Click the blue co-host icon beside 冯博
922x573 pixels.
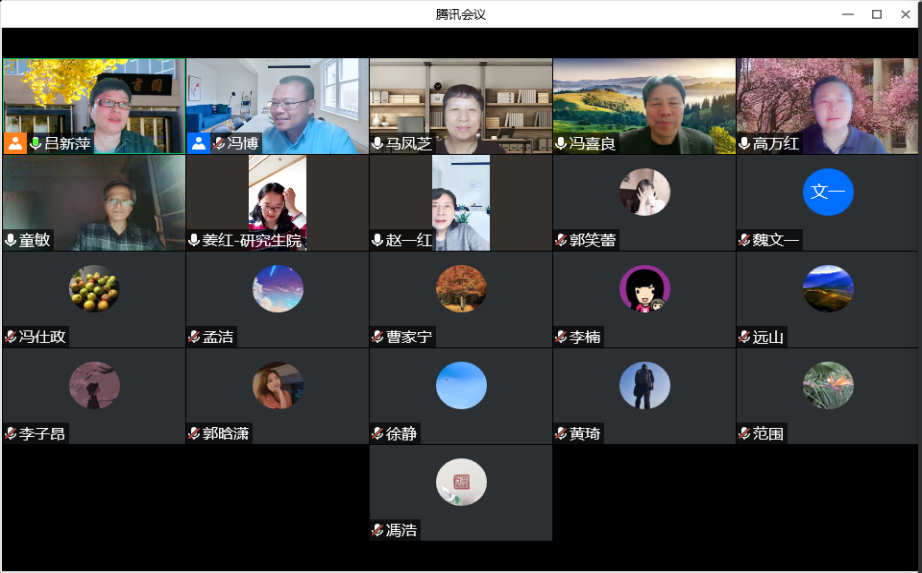(199, 143)
